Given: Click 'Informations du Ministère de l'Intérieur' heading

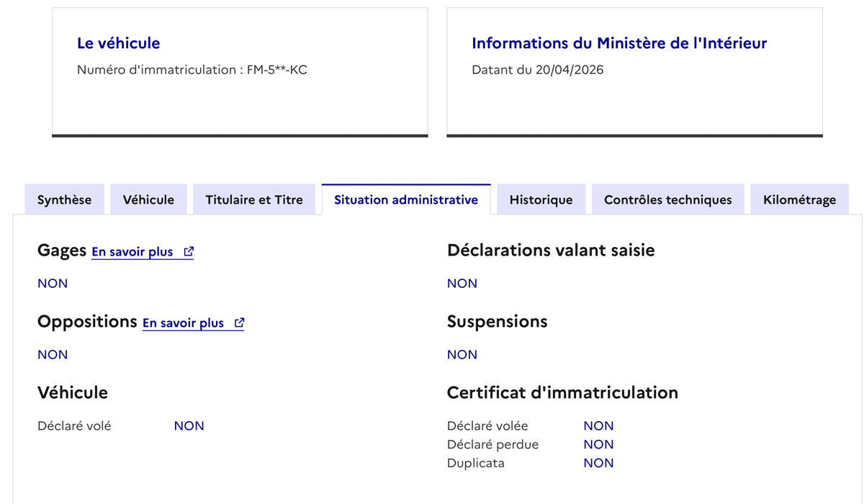Looking at the screenshot, I should [619, 43].
